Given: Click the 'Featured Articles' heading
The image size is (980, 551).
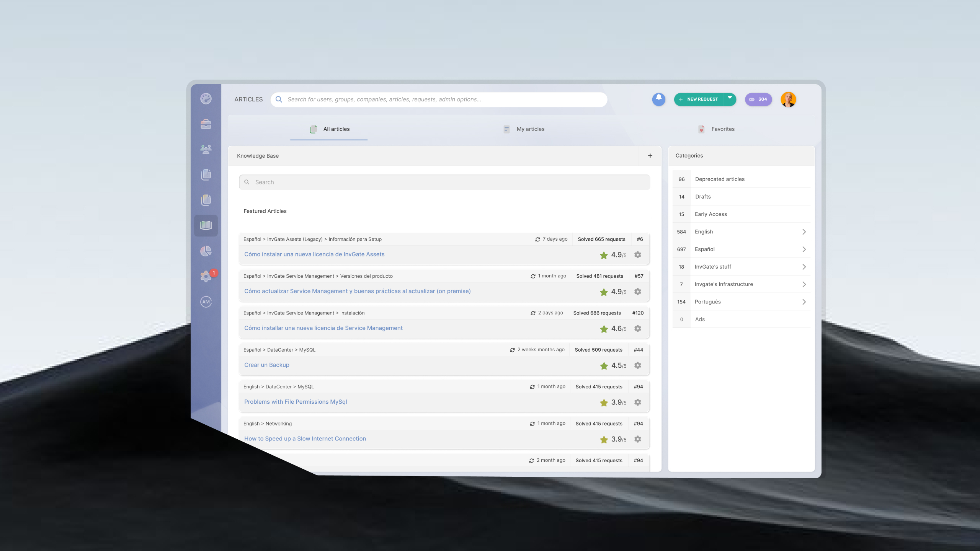Looking at the screenshot, I should [x=265, y=211].
